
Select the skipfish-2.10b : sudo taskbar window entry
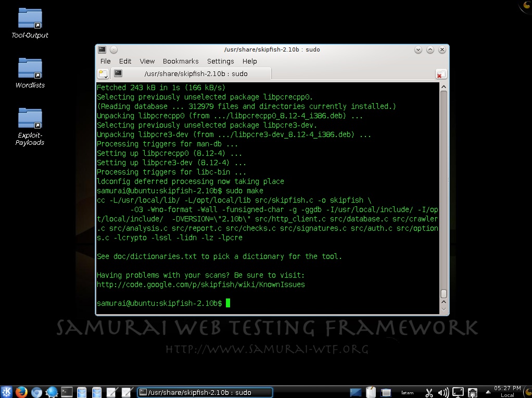click(205, 393)
